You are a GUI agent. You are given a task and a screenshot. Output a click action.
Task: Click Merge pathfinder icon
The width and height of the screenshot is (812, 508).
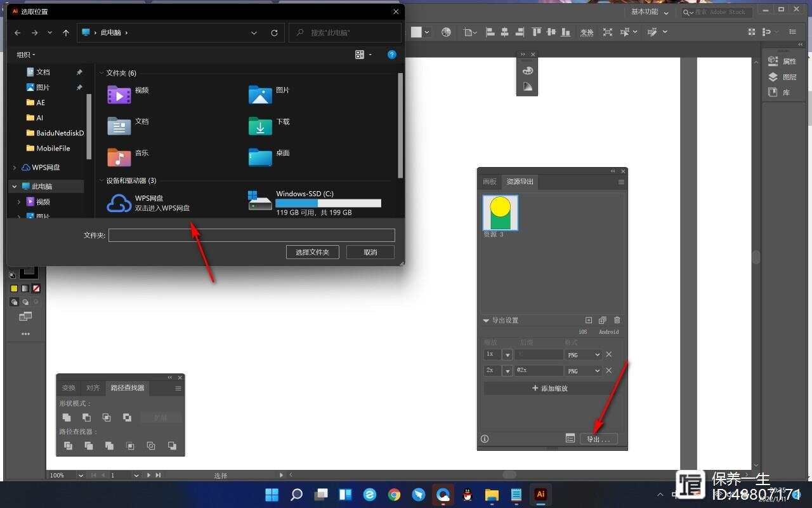point(109,446)
